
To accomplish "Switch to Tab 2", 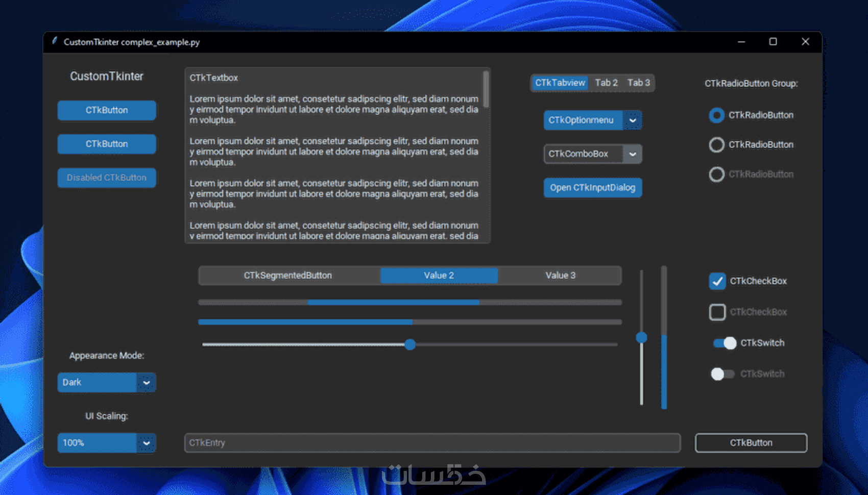I will click(x=606, y=83).
